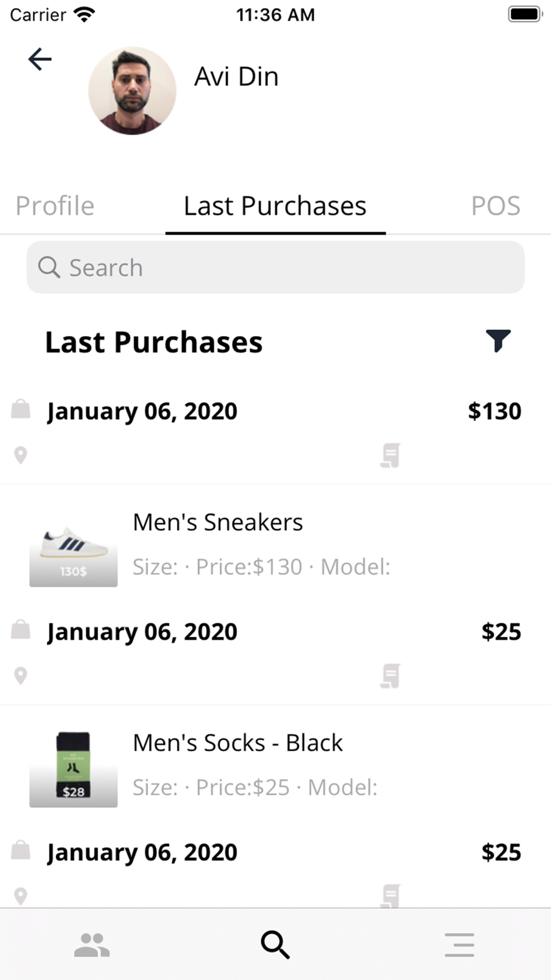Tap shopping bag icon beside $130 purchase date
The image size is (551, 980).
tap(21, 409)
